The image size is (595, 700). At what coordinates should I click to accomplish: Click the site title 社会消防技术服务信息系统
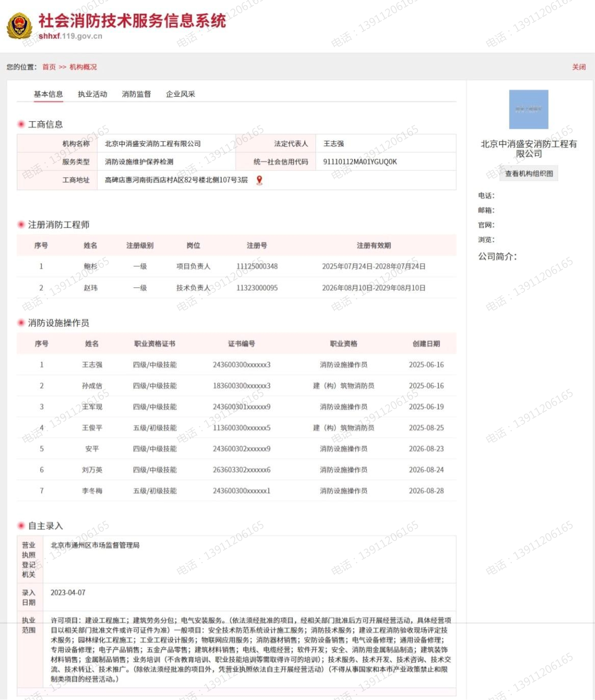pos(132,21)
